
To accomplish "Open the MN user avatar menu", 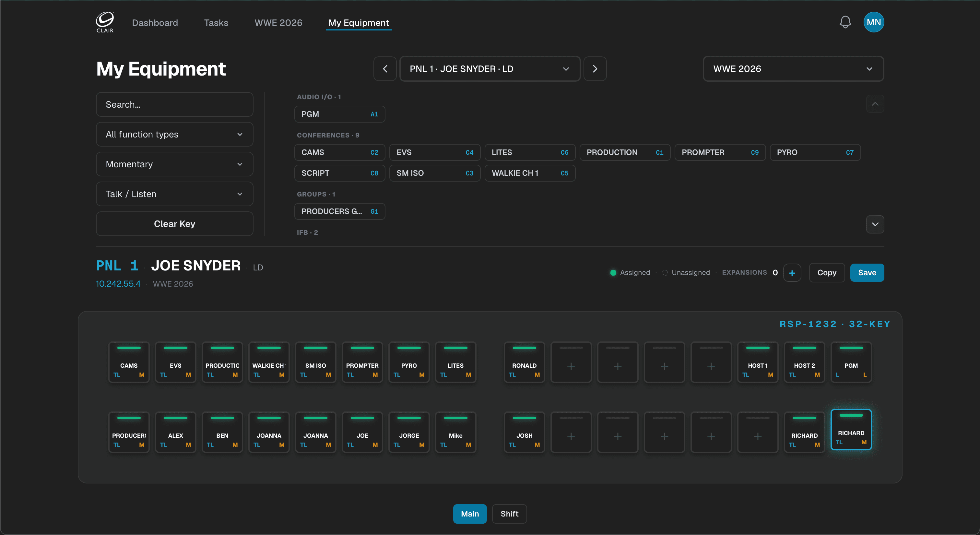I will click(873, 22).
